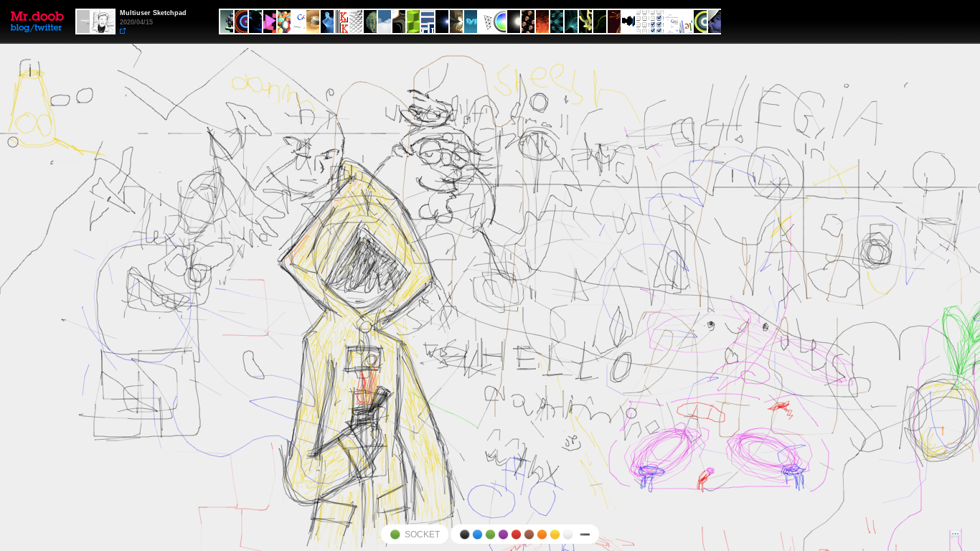980x551 pixels.
Task: Click the Multiuser Sketchpad title
Action: click(153, 13)
